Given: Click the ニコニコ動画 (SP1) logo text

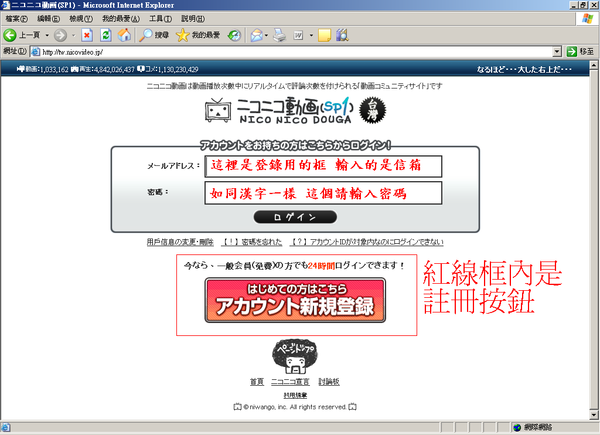Looking at the screenshot, I should click(295, 110).
